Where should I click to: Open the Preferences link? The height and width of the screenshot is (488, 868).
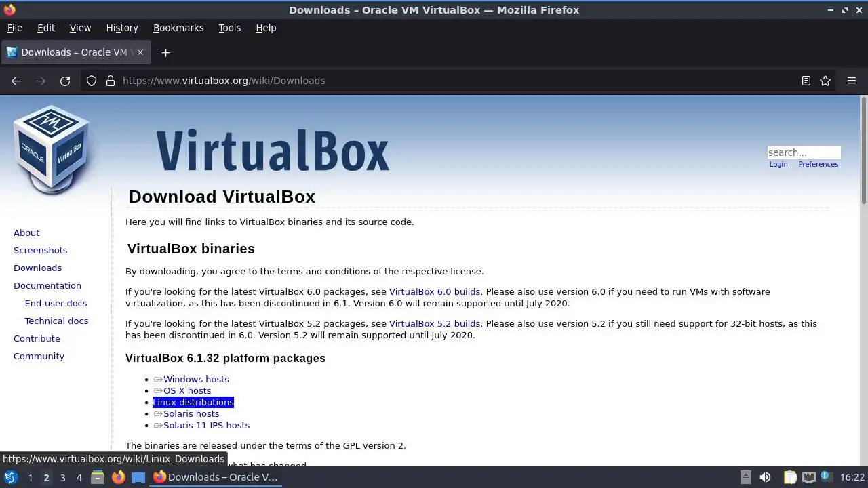pyautogui.click(x=818, y=164)
